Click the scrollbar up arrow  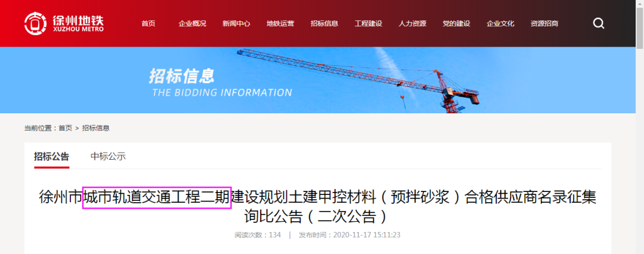coord(640,4)
